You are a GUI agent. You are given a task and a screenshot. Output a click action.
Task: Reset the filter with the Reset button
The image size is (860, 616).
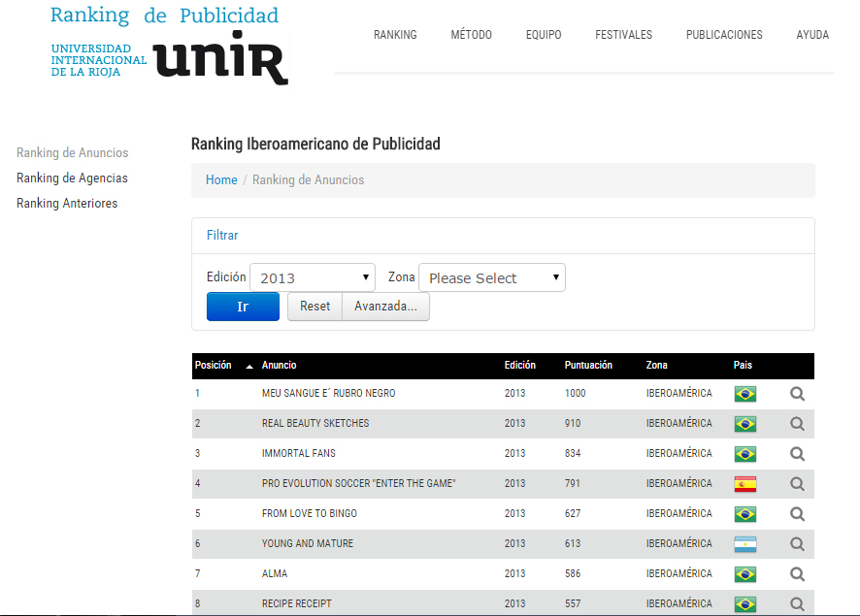pos(314,306)
